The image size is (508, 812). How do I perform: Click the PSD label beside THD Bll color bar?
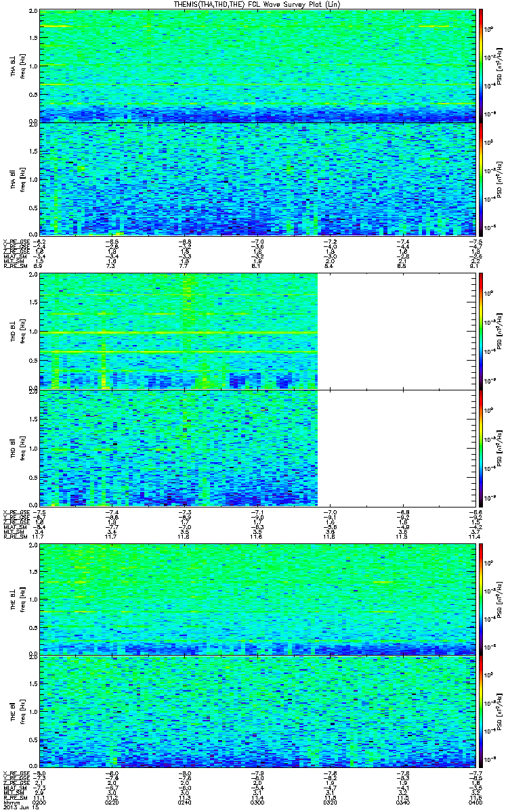[500, 448]
